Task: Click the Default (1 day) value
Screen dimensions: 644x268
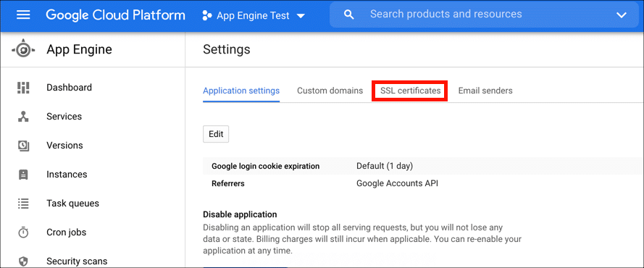Action: (385, 166)
